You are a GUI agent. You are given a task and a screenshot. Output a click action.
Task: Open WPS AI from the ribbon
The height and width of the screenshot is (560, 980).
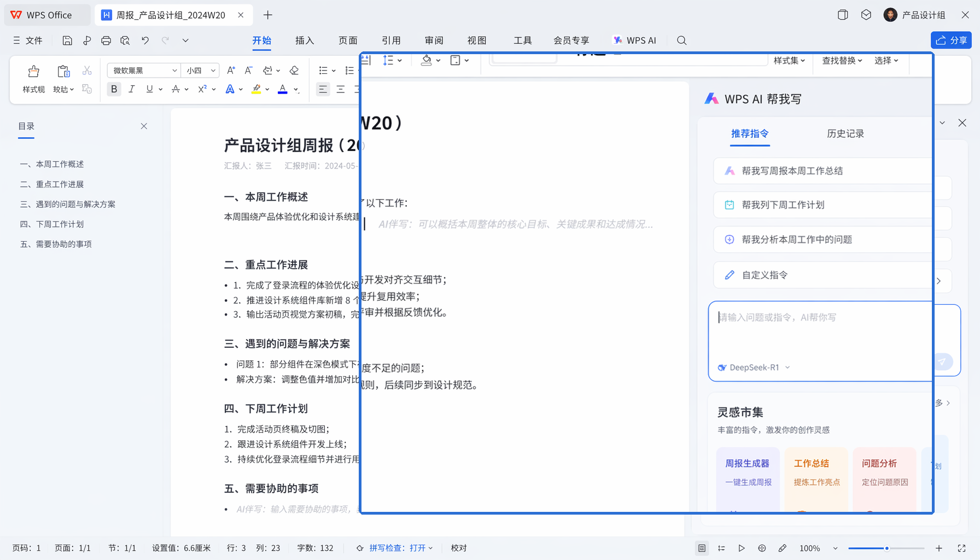[635, 40]
